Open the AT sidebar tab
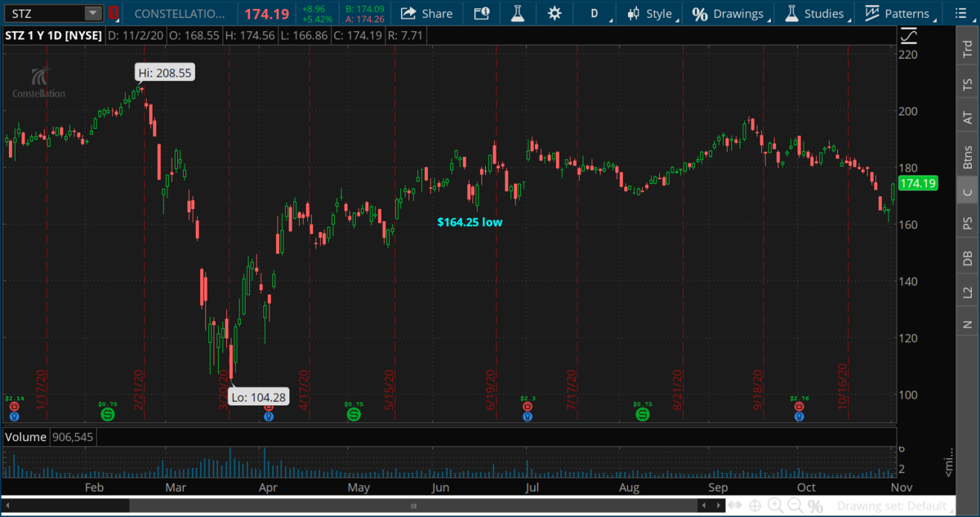 (968, 118)
